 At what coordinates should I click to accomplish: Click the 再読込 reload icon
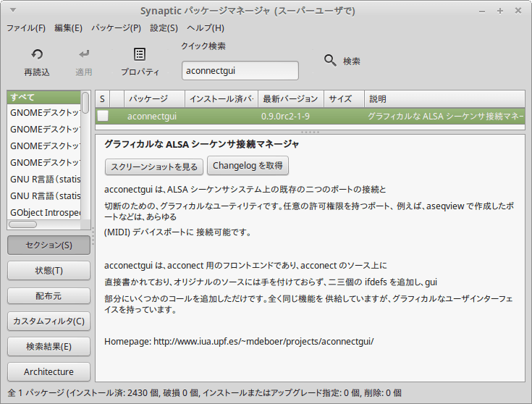click(37, 54)
